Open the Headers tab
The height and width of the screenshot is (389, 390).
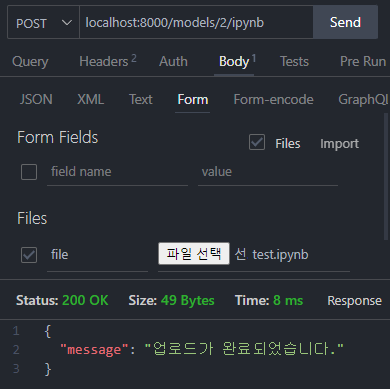[108, 61]
